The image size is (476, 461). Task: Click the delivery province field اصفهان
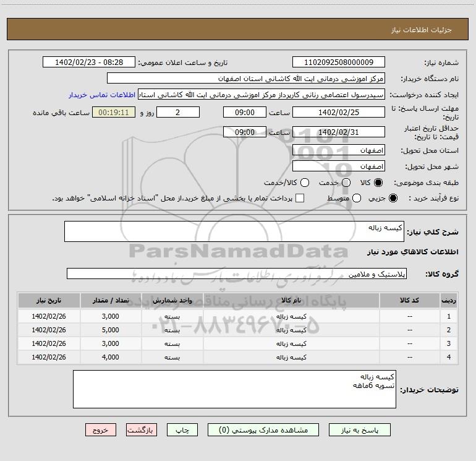[x=339, y=150]
